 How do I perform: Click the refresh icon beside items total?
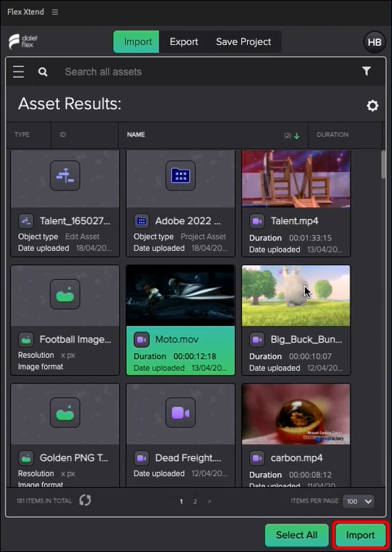tap(85, 500)
